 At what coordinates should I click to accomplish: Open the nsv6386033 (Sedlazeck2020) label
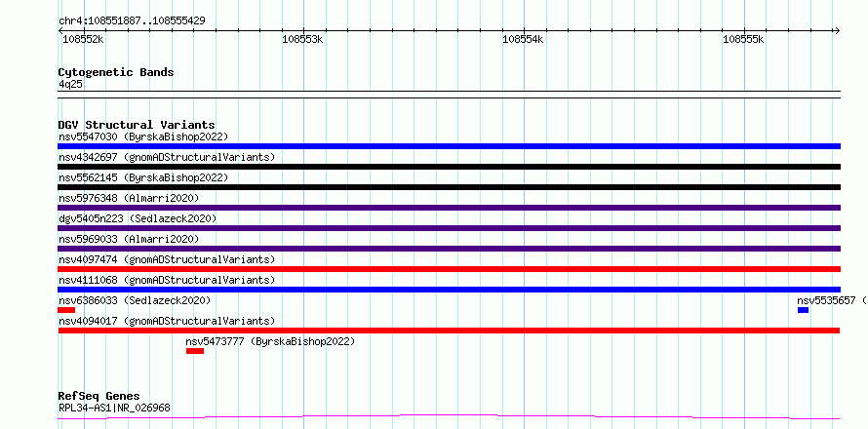pyautogui.click(x=135, y=300)
